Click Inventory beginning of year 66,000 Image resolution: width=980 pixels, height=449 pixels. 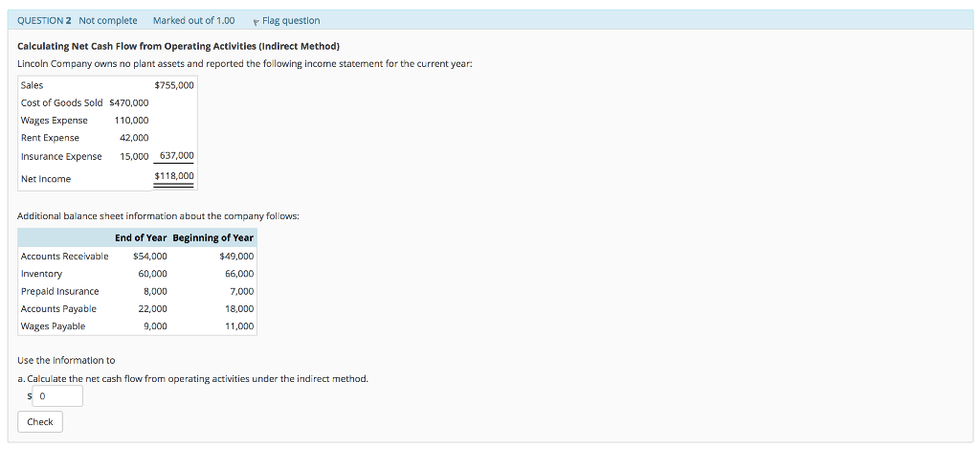pyautogui.click(x=239, y=273)
